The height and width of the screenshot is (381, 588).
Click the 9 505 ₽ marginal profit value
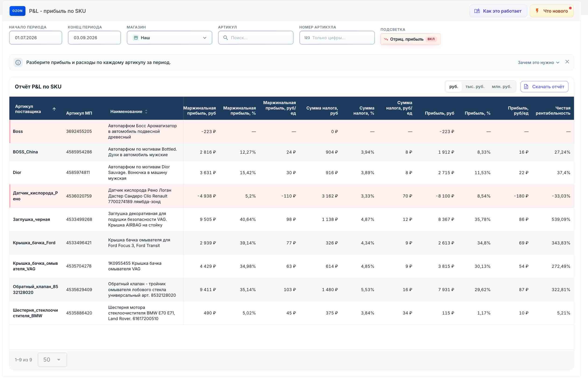coord(208,219)
